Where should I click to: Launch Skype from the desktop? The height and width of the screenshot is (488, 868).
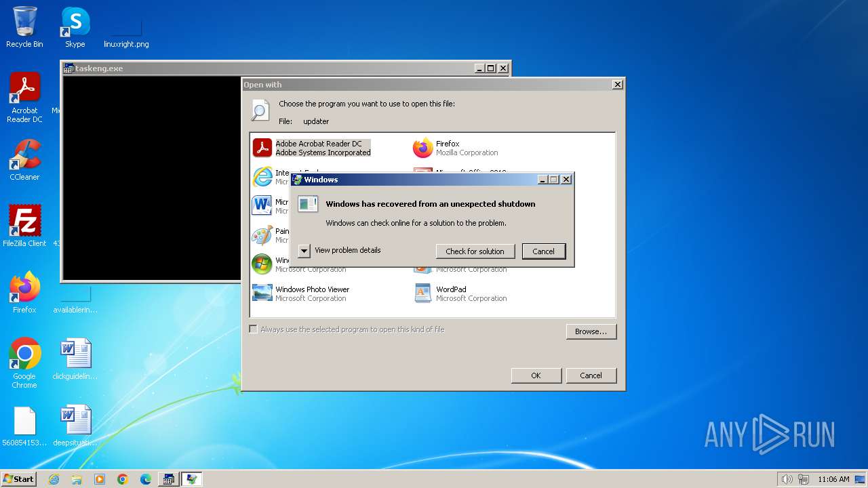(75, 27)
